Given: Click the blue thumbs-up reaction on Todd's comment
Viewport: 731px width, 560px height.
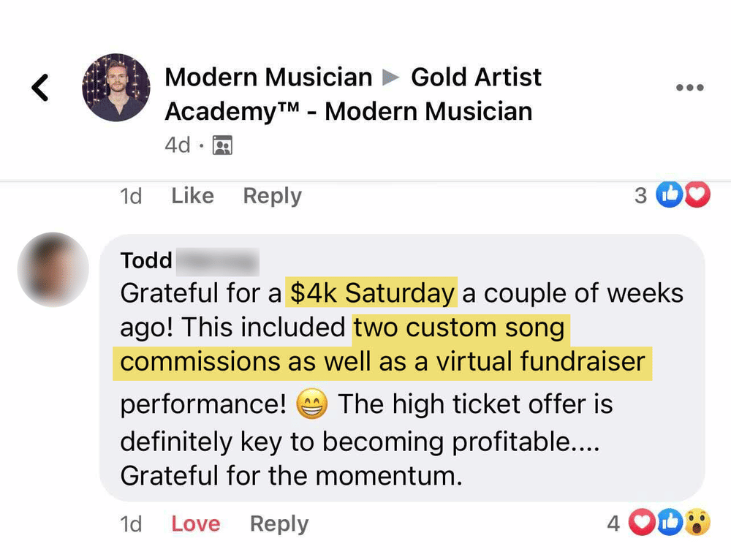Looking at the screenshot, I should tap(669, 523).
